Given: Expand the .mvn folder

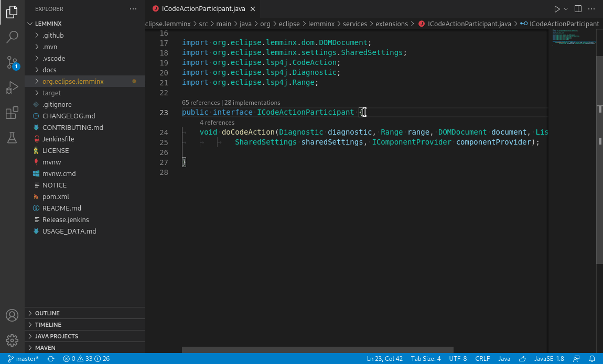Looking at the screenshot, I should pyautogui.click(x=37, y=47).
